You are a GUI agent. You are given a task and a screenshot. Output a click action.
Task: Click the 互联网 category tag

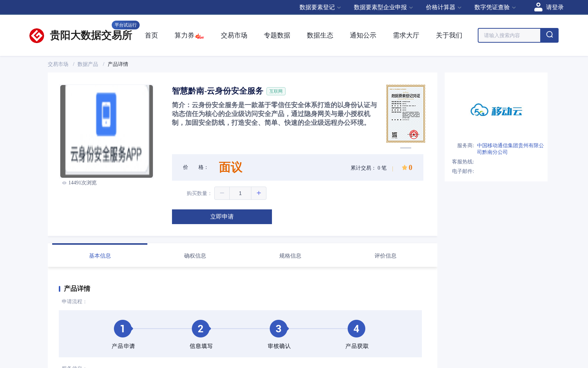pos(276,91)
